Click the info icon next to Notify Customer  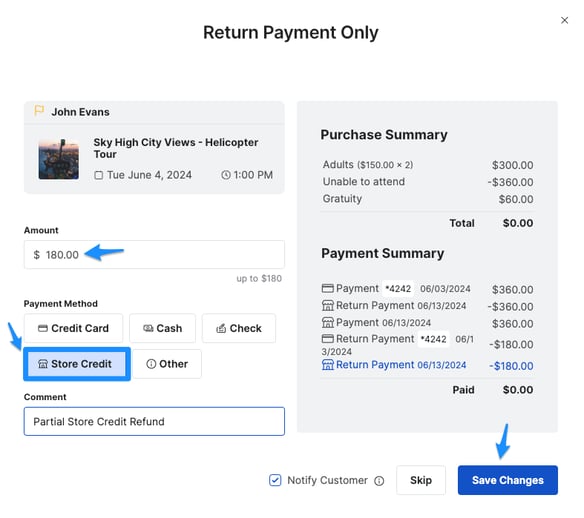tap(379, 481)
